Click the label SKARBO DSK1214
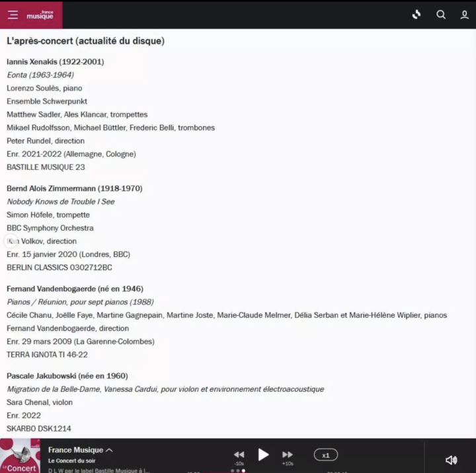 coord(39,429)
